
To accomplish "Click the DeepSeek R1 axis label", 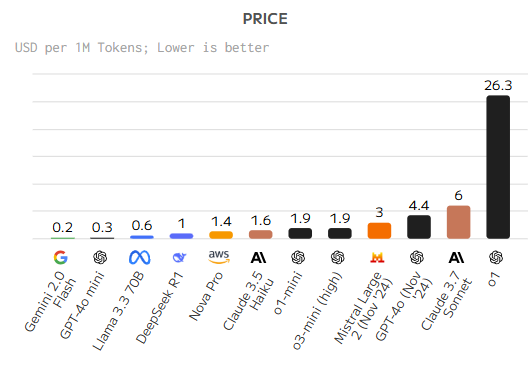I will tap(160, 308).
